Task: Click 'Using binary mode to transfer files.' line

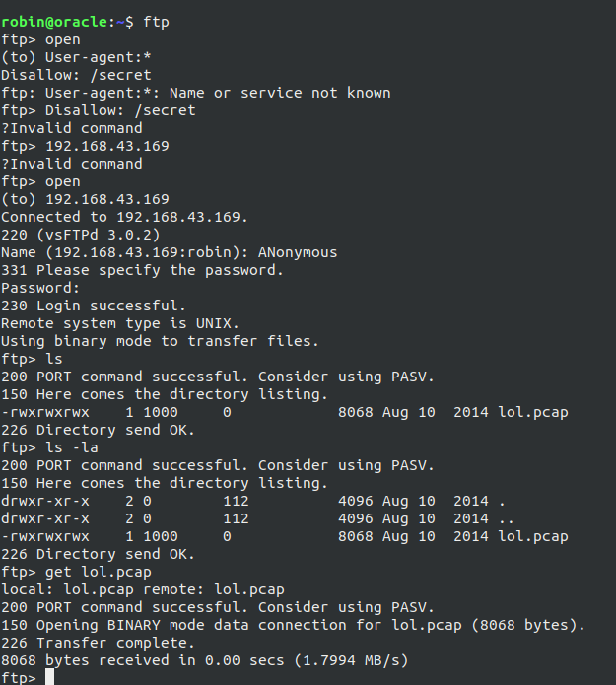Action: (x=160, y=341)
